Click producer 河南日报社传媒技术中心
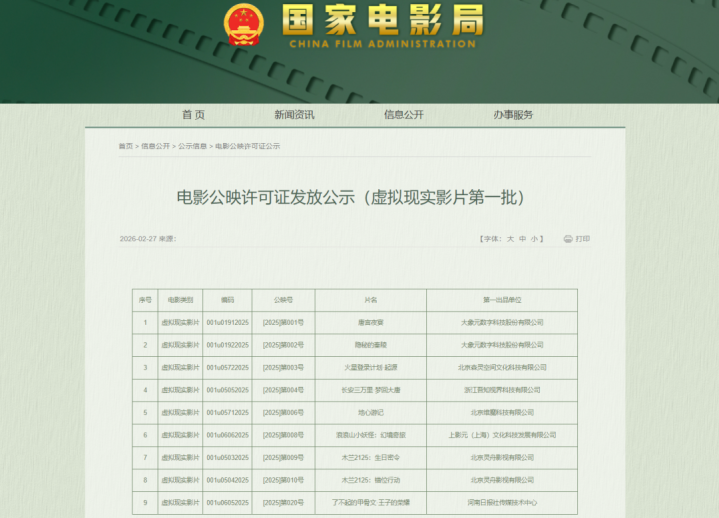This screenshot has width=719, height=518. click(502, 502)
